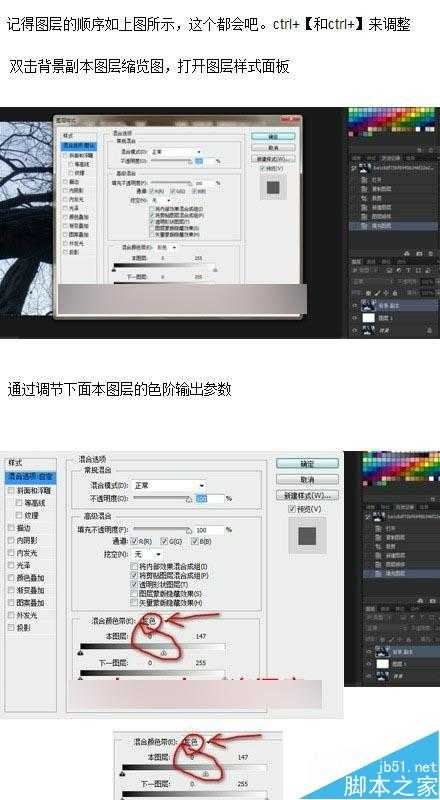Image resolution: width=440 pixels, height=800 pixels.
Task: Toggle eye of 图层 1 layer beside the small dialog
Action: tap(355, 318)
